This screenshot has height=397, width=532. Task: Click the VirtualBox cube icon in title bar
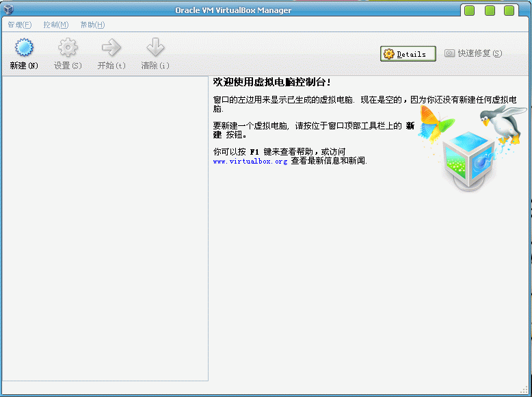tap(8, 9)
